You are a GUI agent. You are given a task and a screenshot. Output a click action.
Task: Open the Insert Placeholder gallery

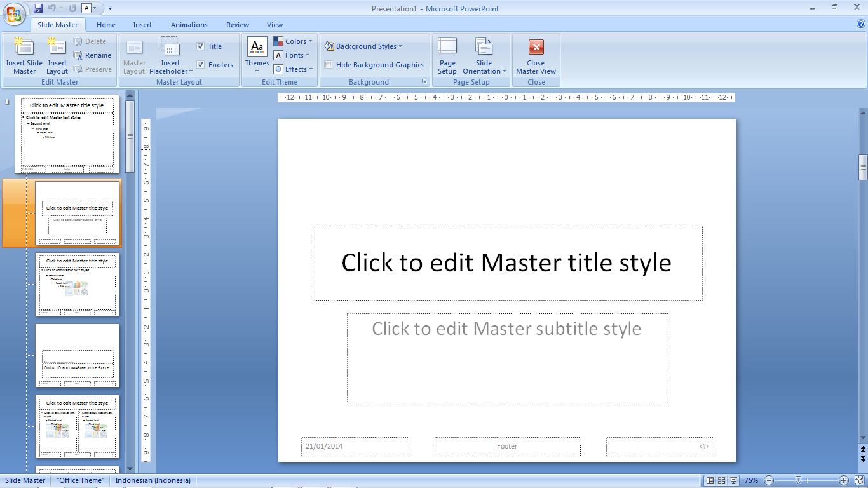(170, 55)
